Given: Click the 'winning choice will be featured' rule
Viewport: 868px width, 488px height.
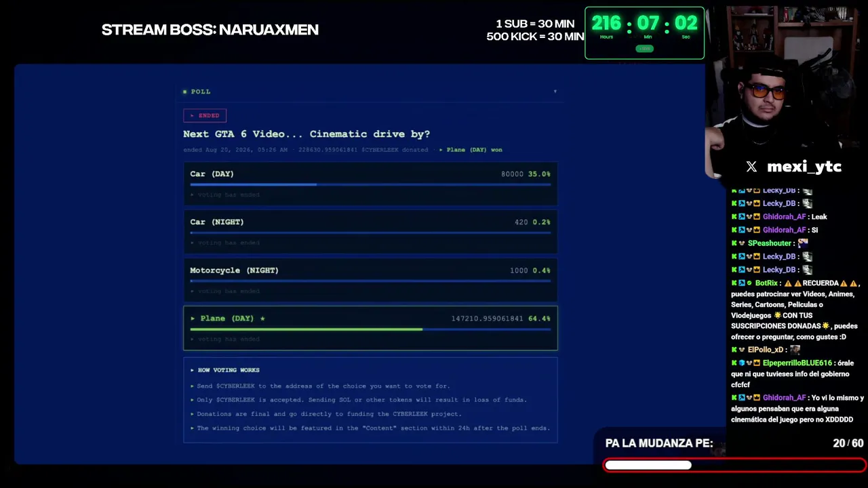Looking at the screenshot, I should [374, 428].
